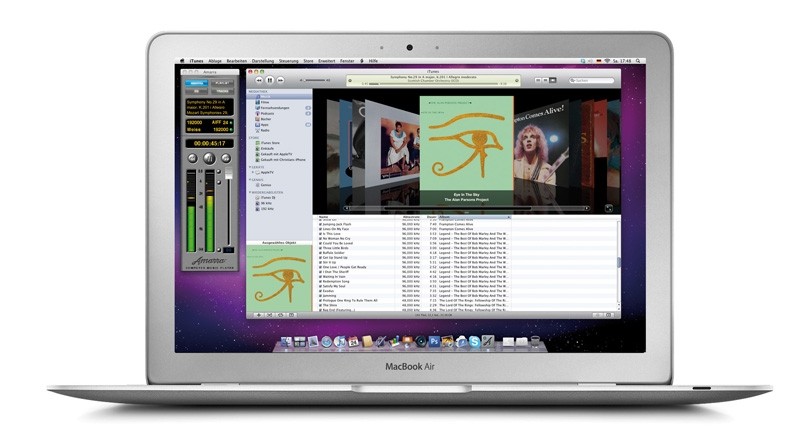Toggle checkbox for Exodus track

(x=320, y=290)
